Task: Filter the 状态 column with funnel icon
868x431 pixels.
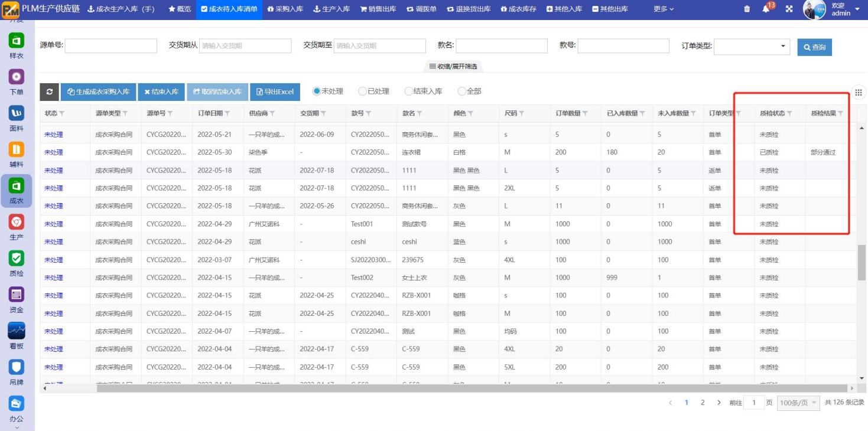Action: (x=62, y=113)
